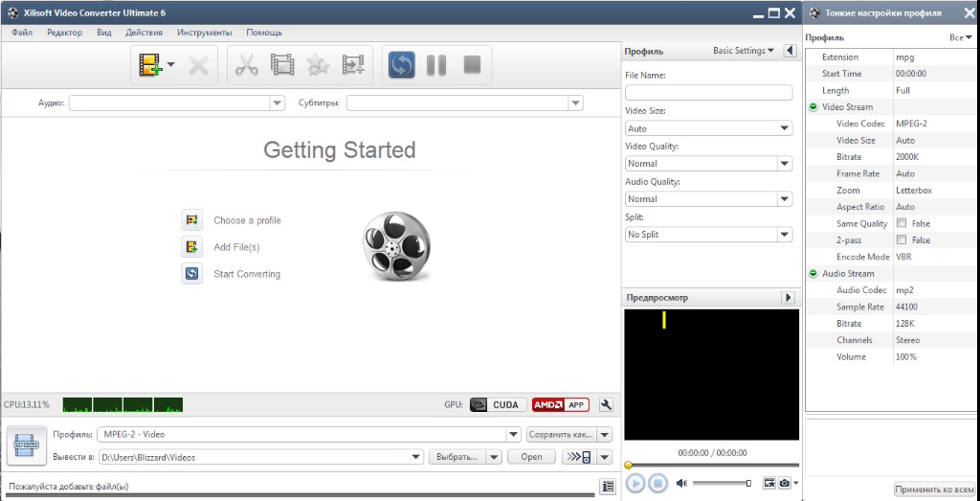Open GPU settings wrench icon
This screenshot has height=501, width=980.
click(605, 404)
